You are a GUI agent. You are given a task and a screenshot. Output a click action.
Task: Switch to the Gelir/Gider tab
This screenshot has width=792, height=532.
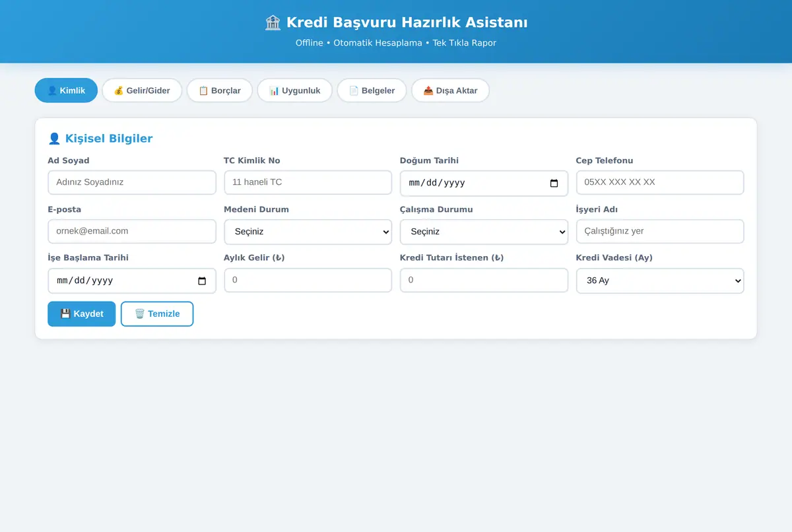(x=142, y=90)
